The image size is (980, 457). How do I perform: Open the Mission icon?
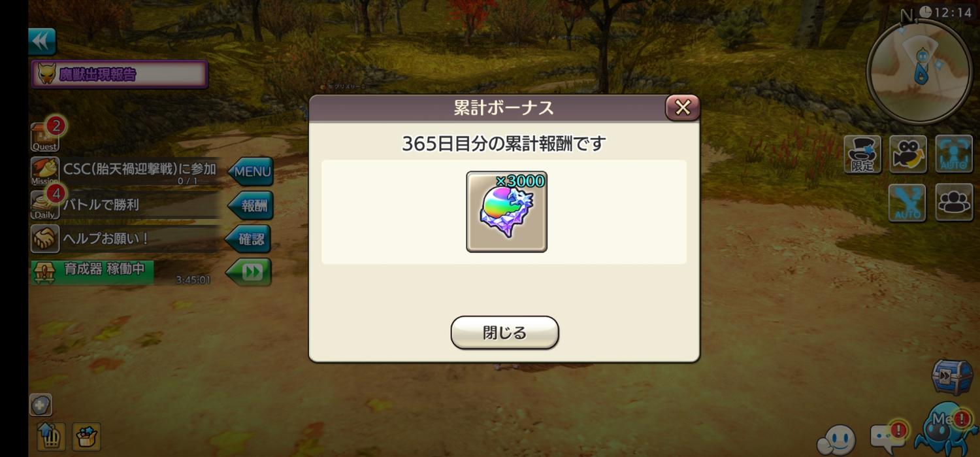click(x=45, y=171)
